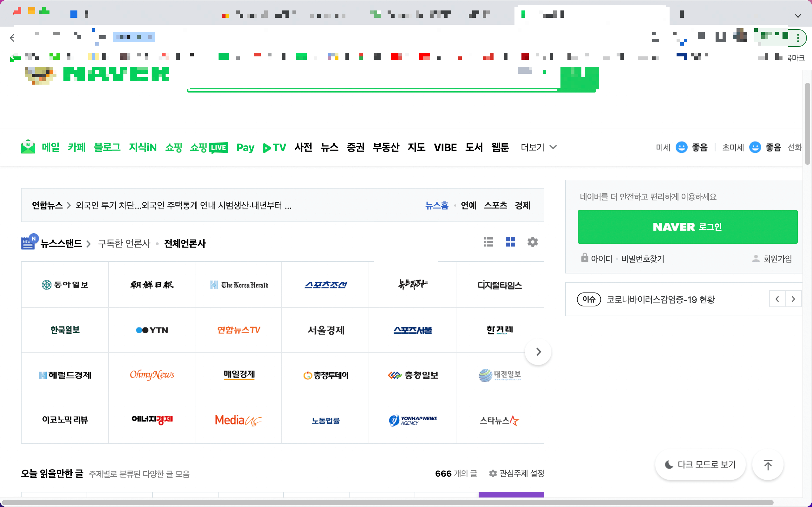Open the 웹툰 menu item

point(500,147)
